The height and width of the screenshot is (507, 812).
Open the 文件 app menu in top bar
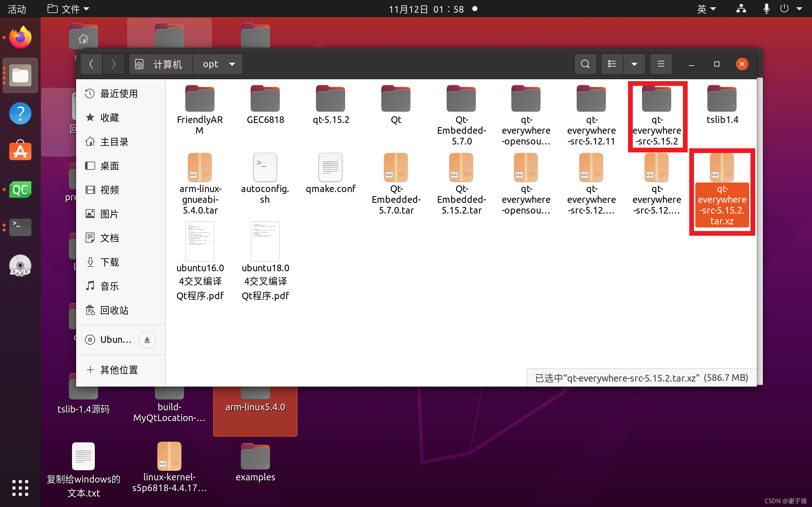coord(69,9)
